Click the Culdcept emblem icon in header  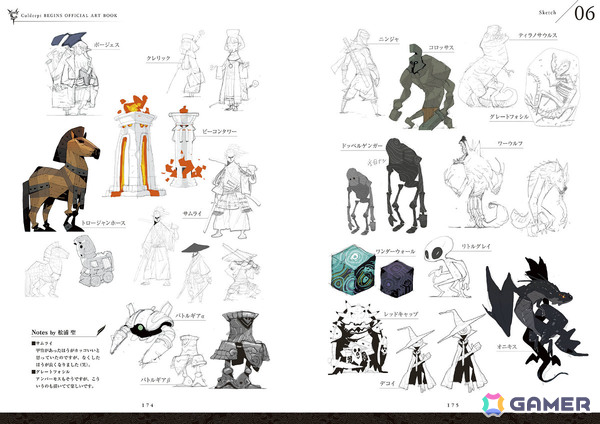13,16
